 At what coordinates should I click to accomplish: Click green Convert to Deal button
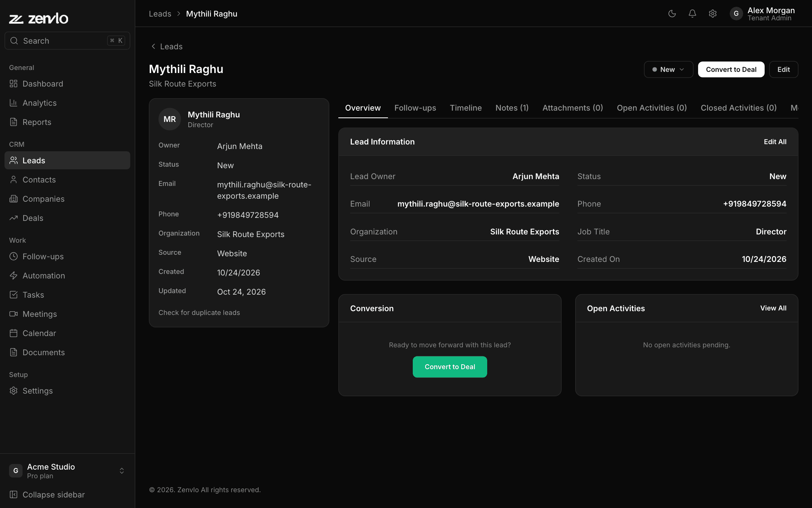[450, 367]
